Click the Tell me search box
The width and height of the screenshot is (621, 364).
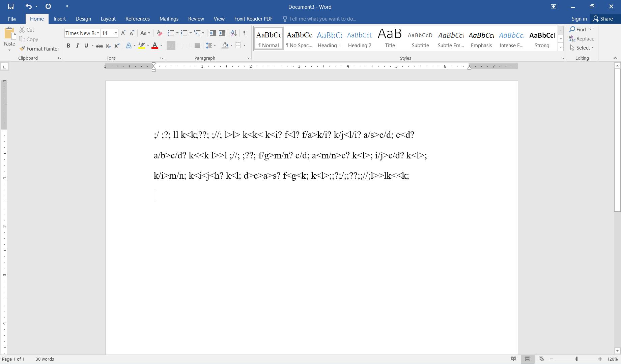[322, 19]
